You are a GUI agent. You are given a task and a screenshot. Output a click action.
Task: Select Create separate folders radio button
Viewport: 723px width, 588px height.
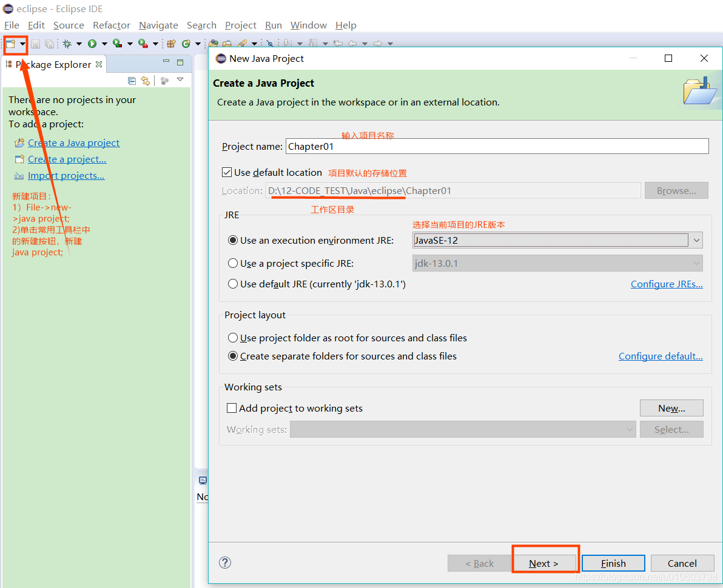[233, 356]
